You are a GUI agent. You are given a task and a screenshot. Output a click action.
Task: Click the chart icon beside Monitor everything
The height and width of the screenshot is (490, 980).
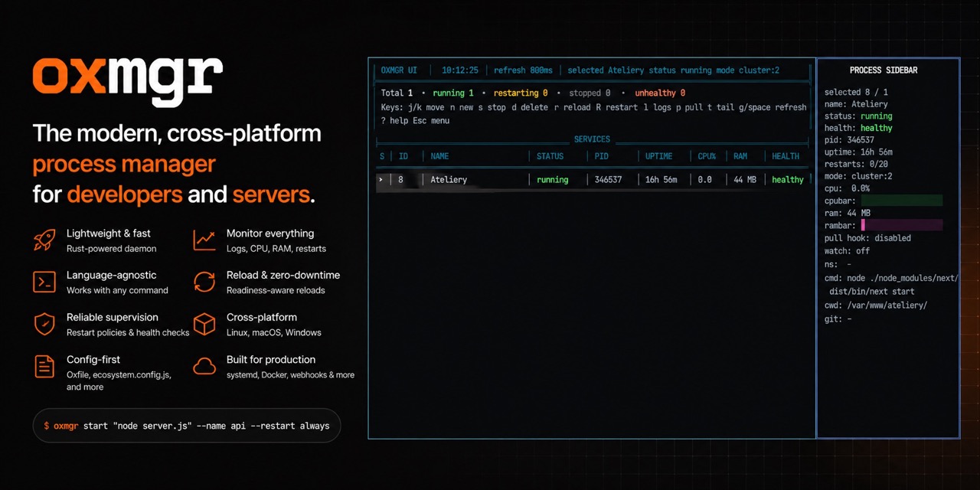(204, 239)
